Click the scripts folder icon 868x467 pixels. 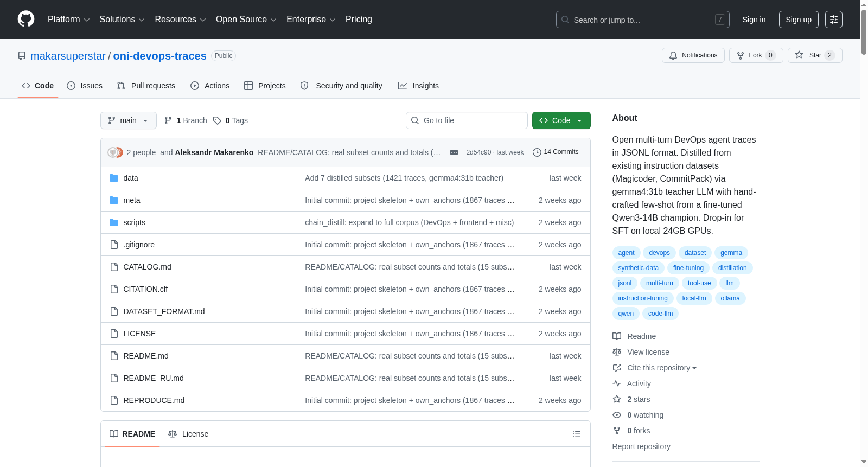click(x=114, y=222)
